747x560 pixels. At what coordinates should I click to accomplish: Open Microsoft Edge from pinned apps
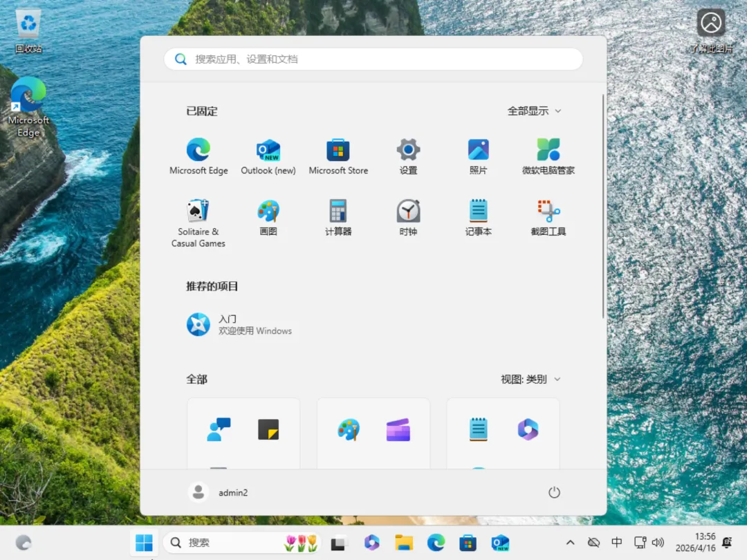click(x=199, y=156)
